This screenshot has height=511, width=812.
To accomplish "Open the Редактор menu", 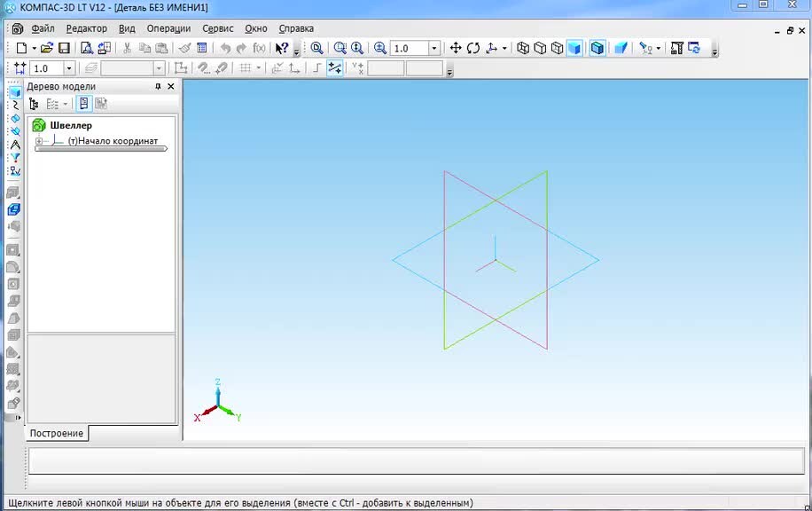I will (87, 28).
